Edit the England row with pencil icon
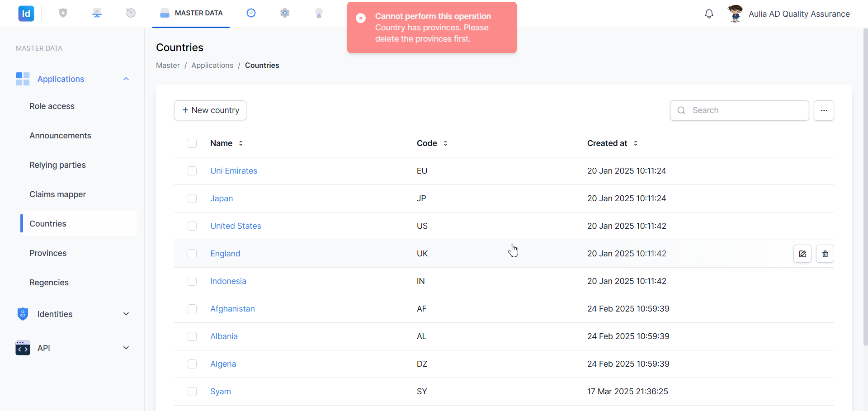 click(x=802, y=254)
